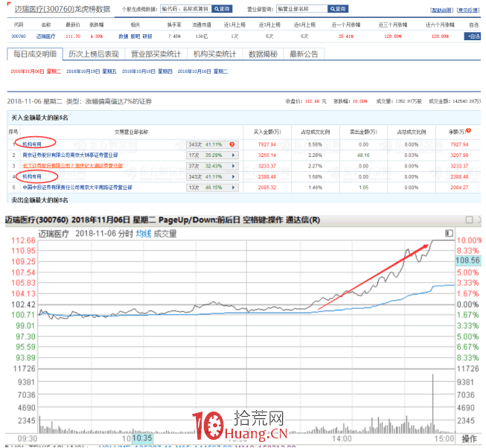Focus the stock code or name input field

tap(186, 9)
